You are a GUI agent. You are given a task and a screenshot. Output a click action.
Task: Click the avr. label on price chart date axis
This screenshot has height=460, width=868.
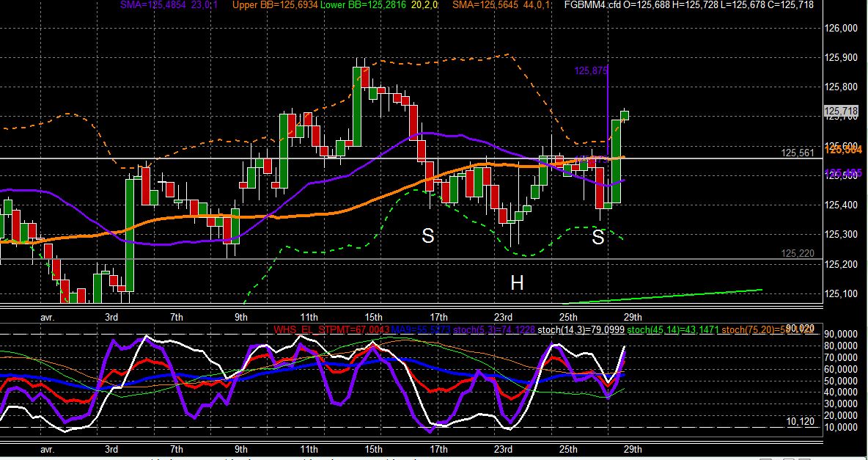(x=47, y=317)
